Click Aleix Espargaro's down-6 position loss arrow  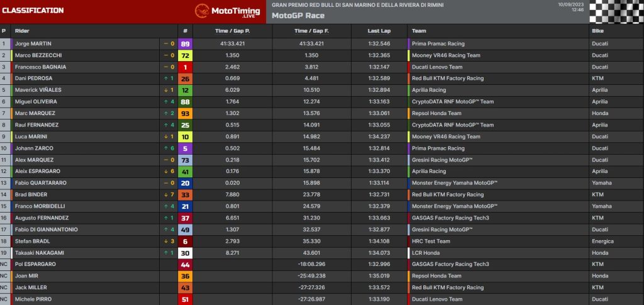165,172
